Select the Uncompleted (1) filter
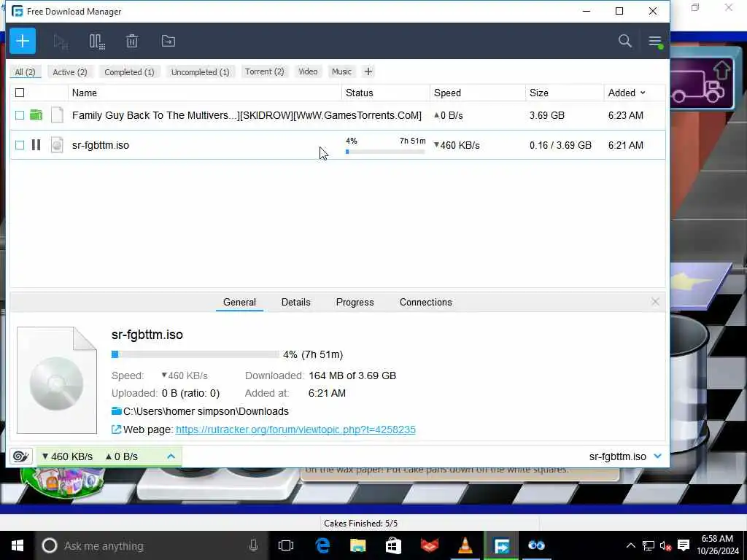Viewport: 747px width, 560px height. click(x=200, y=72)
